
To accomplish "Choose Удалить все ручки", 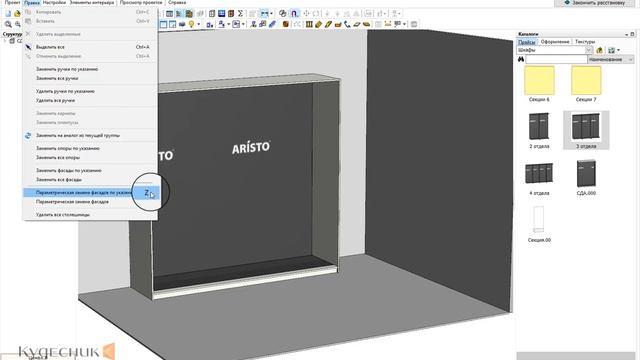I will tap(90, 100).
